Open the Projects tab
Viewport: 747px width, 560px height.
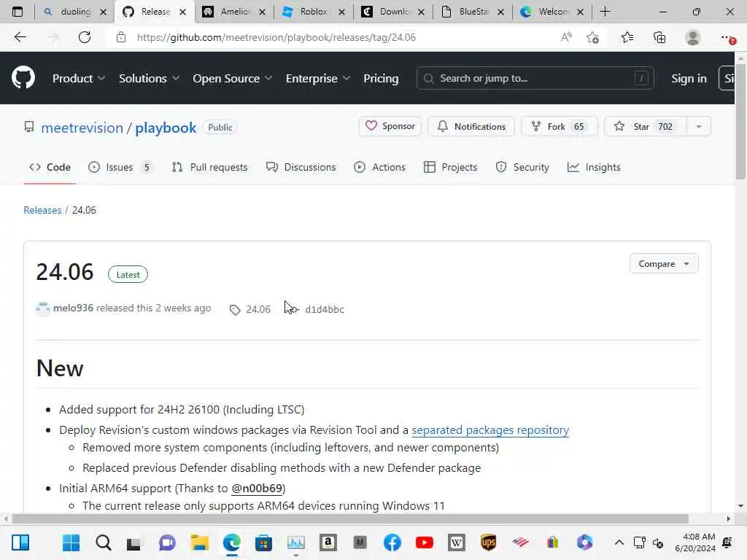click(450, 167)
